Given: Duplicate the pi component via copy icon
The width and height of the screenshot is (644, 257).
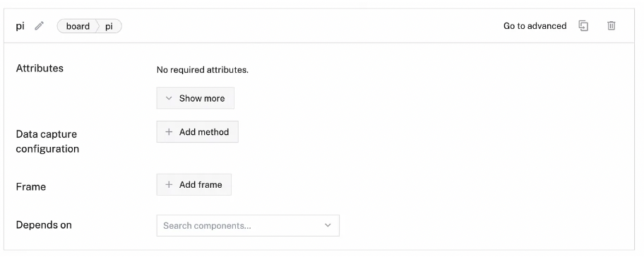Looking at the screenshot, I should click(x=583, y=26).
